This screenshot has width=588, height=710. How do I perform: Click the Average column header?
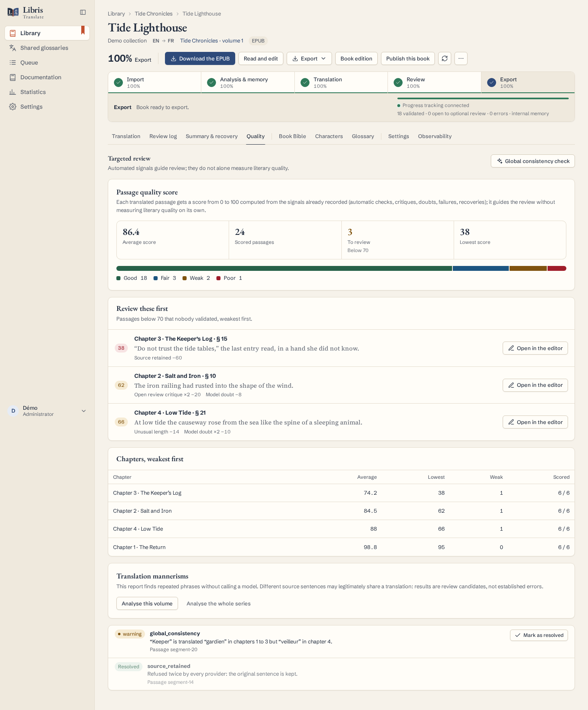[367, 477]
